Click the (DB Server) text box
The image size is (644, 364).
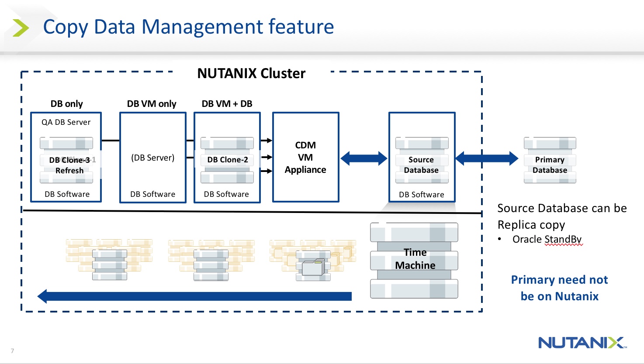click(152, 158)
